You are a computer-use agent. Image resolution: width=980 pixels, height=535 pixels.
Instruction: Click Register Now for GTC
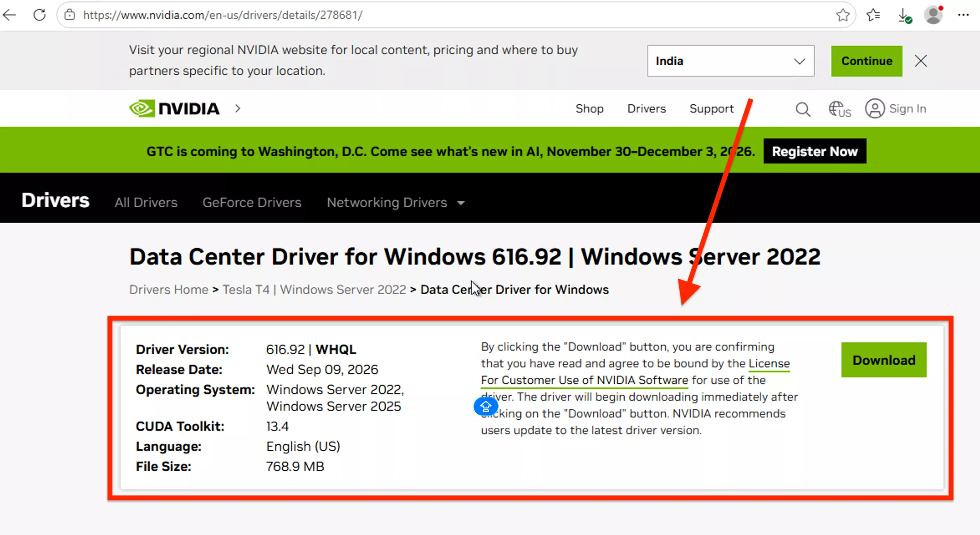pos(815,151)
